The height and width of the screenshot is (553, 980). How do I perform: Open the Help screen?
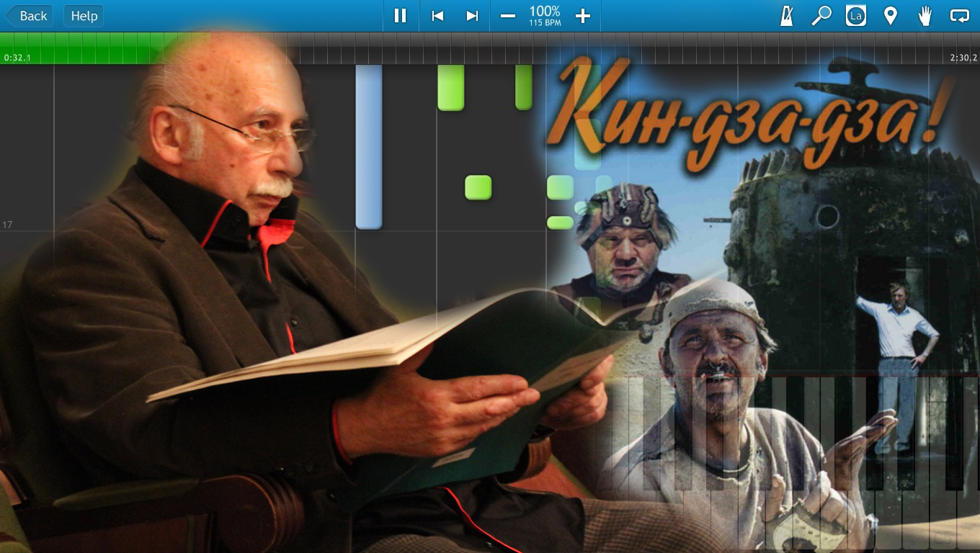(x=84, y=16)
